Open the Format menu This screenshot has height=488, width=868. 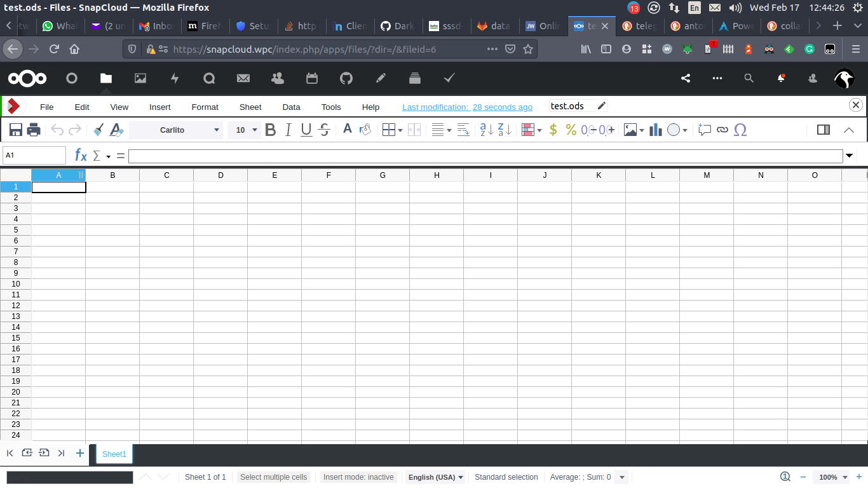pyautogui.click(x=205, y=107)
